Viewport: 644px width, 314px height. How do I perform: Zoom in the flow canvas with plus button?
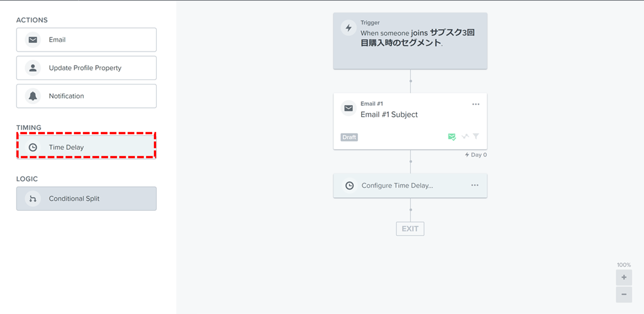624,277
